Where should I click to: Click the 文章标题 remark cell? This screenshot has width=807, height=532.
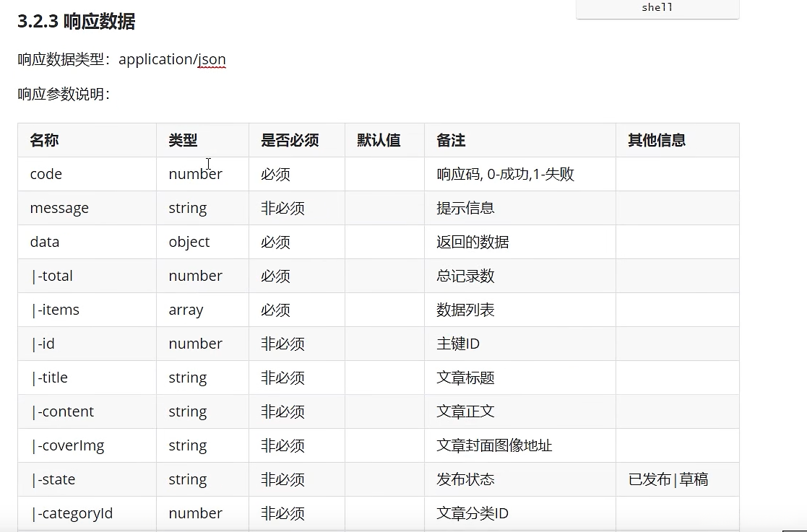[520, 378]
